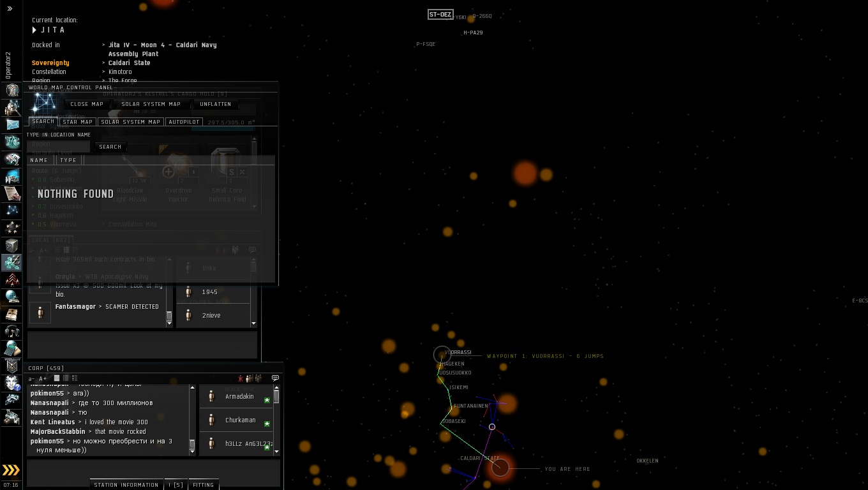Click local chat scrollbar thumb
Viewport: 868px width, 490px height.
pyautogui.click(x=169, y=315)
